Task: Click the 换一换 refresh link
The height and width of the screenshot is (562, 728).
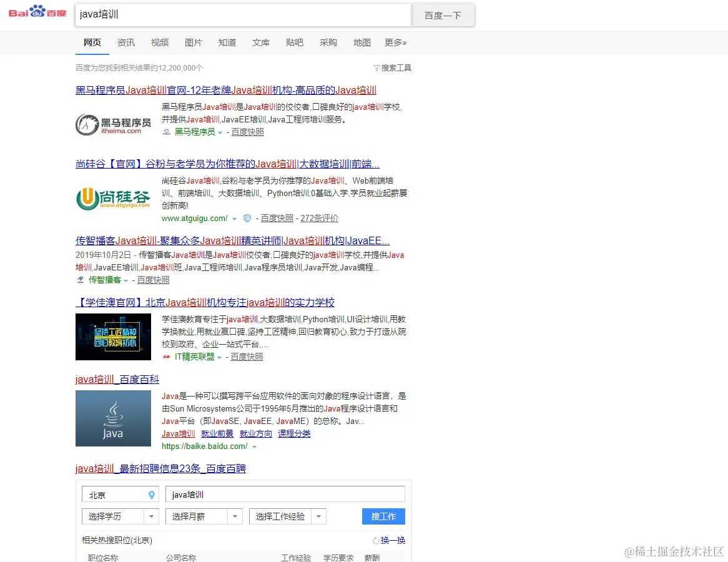Action: (x=393, y=540)
